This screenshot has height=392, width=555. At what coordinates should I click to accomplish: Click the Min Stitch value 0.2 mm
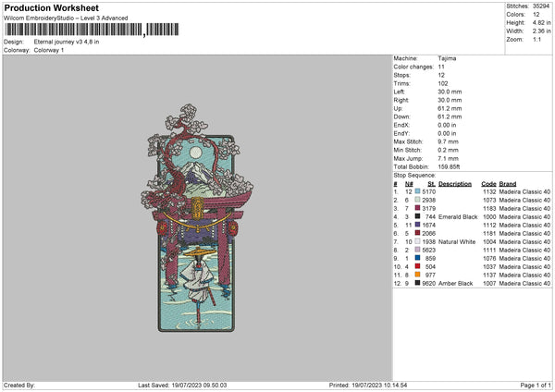click(448, 150)
